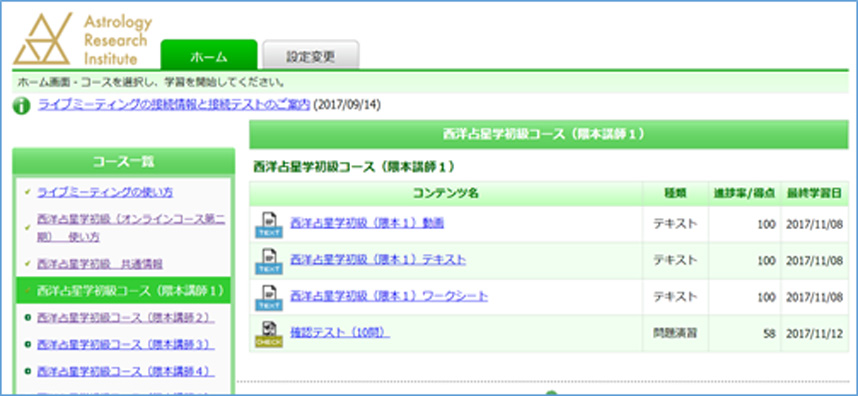Click the Astrology Research Institute logo
858x396 pixels.
(x=83, y=39)
